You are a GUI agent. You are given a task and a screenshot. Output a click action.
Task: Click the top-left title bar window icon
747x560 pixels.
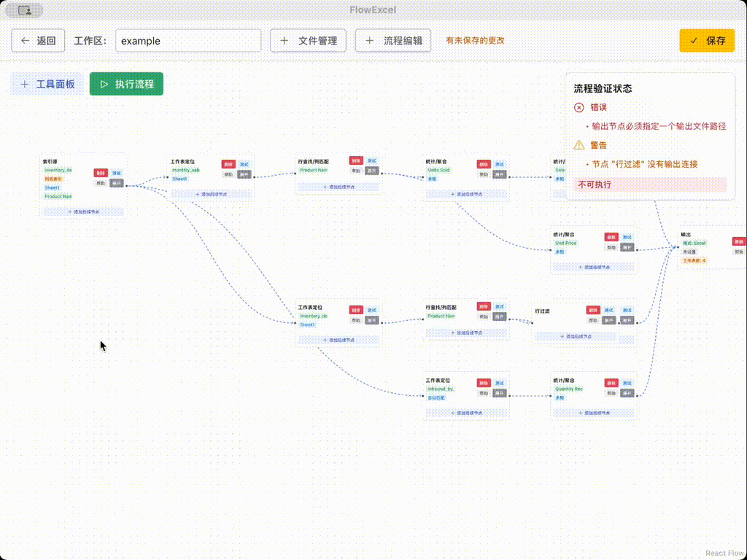point(24,10)
